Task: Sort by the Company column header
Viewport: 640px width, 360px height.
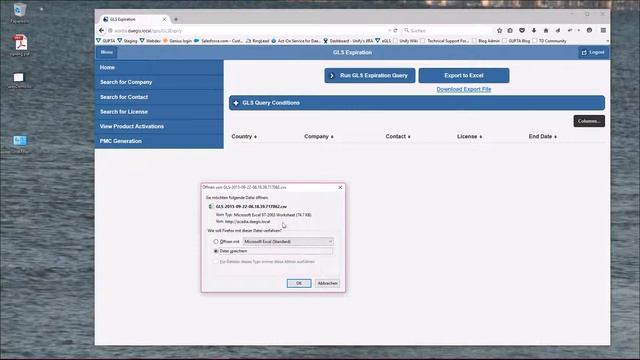Action: (319, 136)
